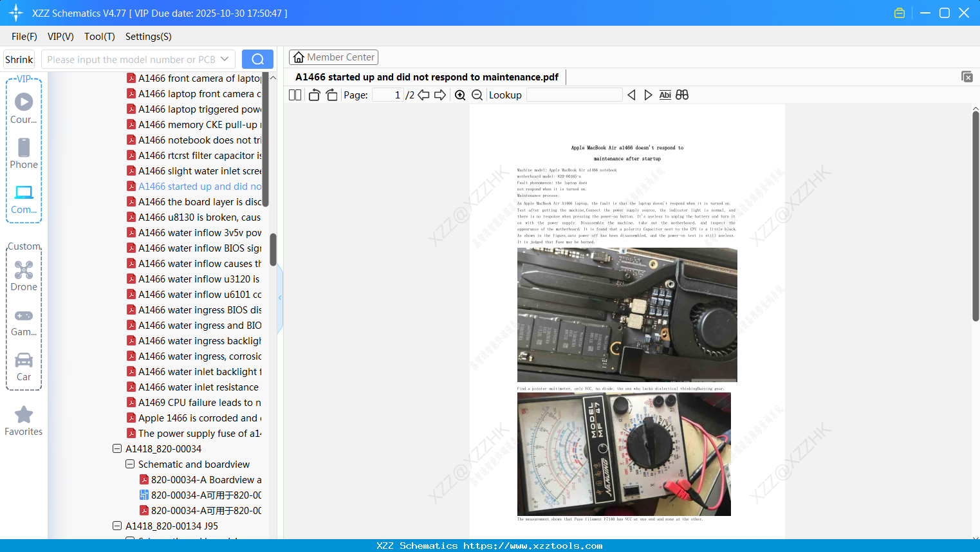The image size is (980, 552).
Task: Click the Lookup text field
Action: click(574, 95)
